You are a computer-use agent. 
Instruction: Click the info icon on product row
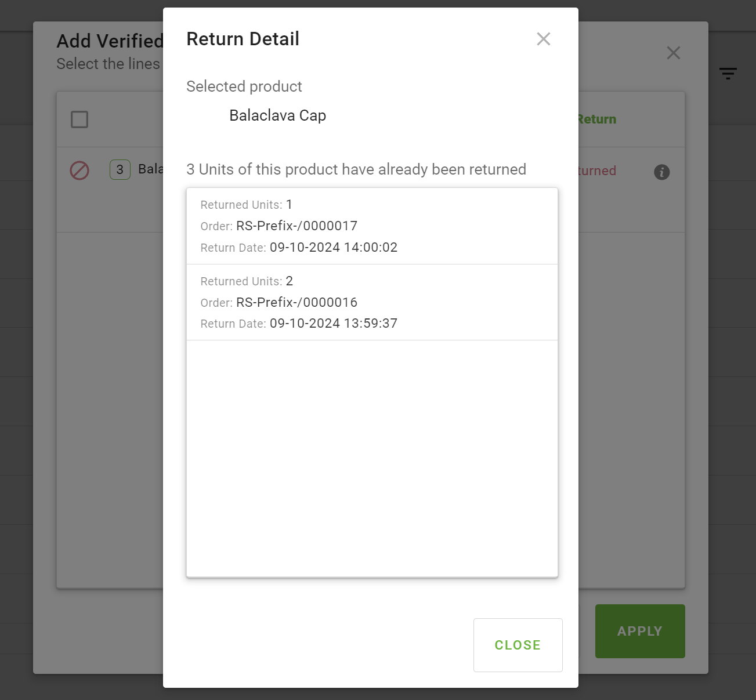point(662,172)
